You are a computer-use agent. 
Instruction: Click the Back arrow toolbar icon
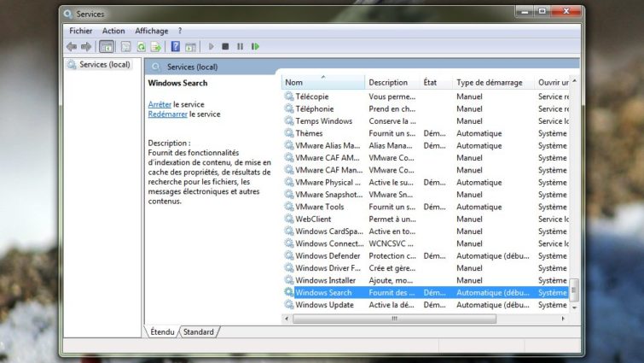72,46
